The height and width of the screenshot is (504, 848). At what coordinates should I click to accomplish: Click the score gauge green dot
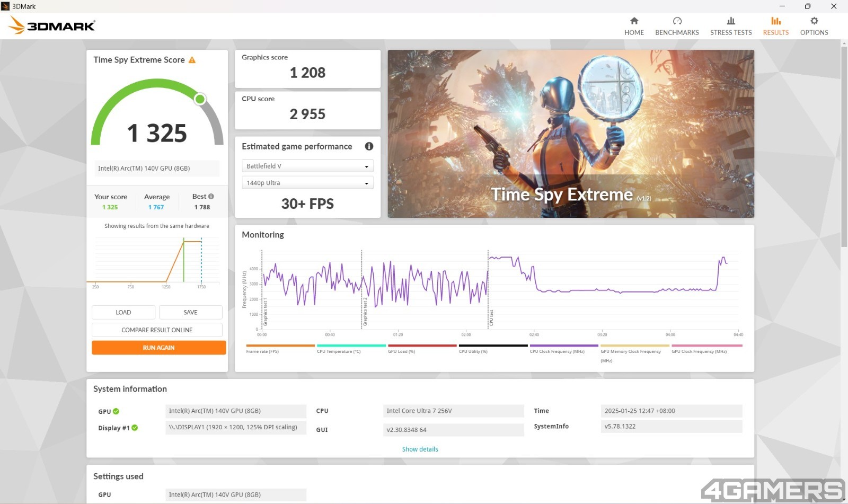click(200, 99)
